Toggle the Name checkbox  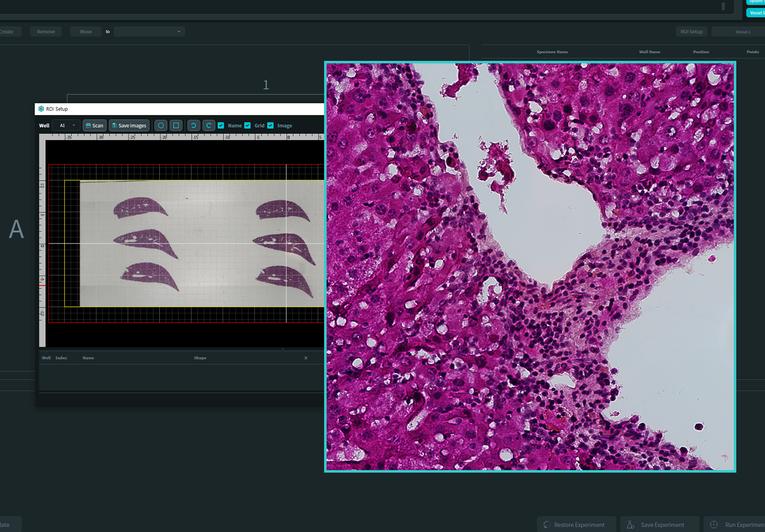pos(221,126)
